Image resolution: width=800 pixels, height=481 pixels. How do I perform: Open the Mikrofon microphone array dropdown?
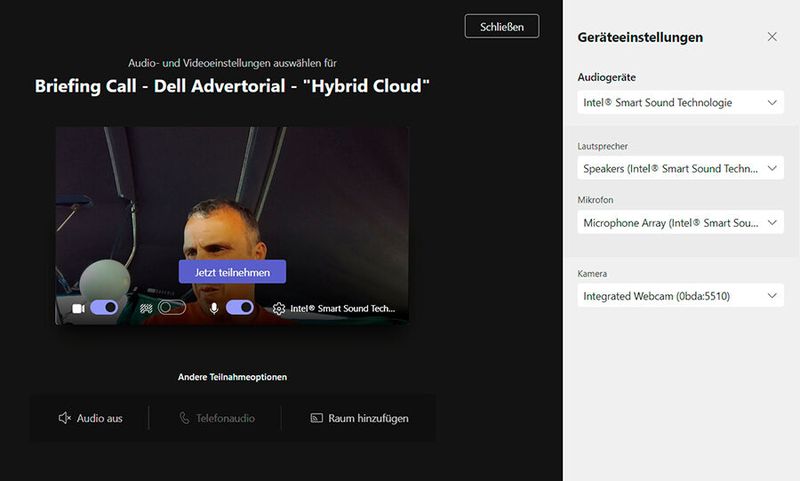pos(680,223)
